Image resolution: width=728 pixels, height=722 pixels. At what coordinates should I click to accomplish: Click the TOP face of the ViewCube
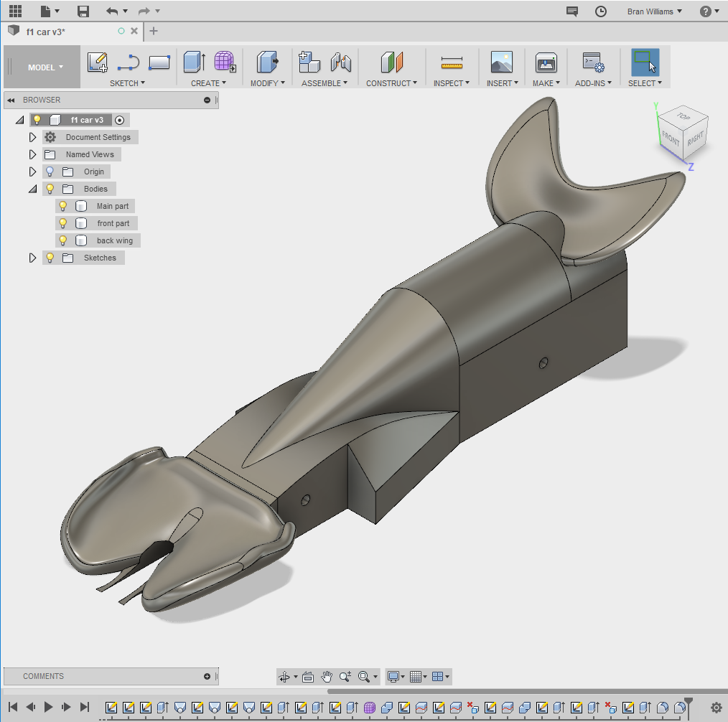(683, 116)
